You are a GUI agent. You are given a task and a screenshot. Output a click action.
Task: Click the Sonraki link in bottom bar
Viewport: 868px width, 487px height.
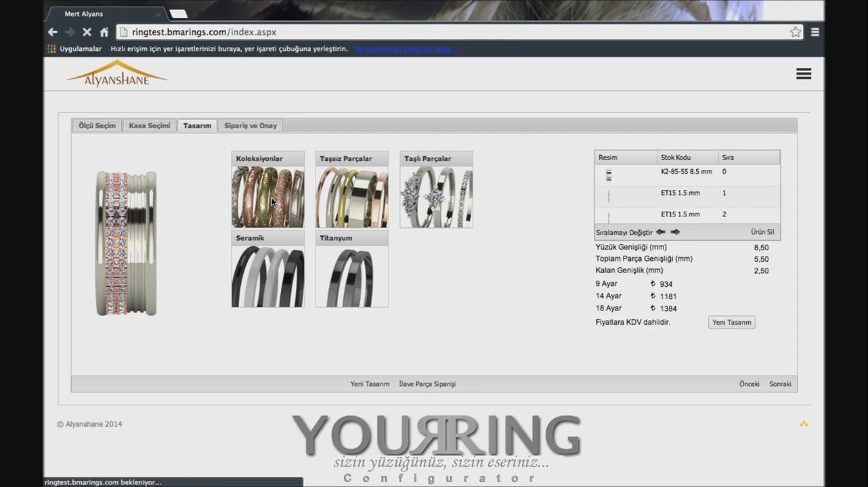pos(780,384)
